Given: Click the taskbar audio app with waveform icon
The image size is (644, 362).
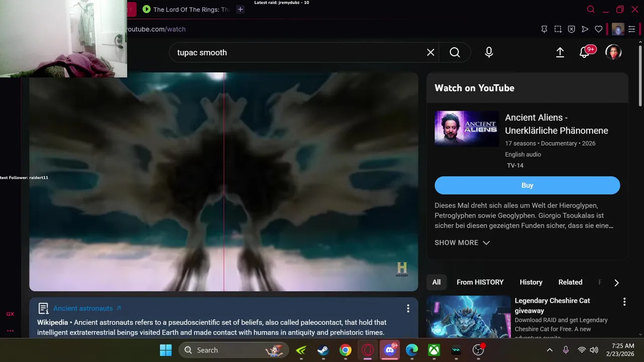Looking at the screenshot, I should [456, 350].
